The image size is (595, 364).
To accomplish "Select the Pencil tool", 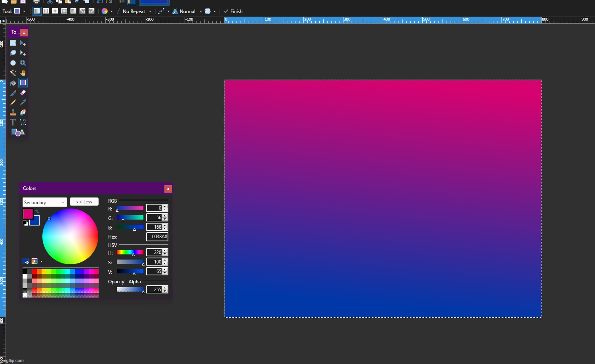I will click(13, 102).
